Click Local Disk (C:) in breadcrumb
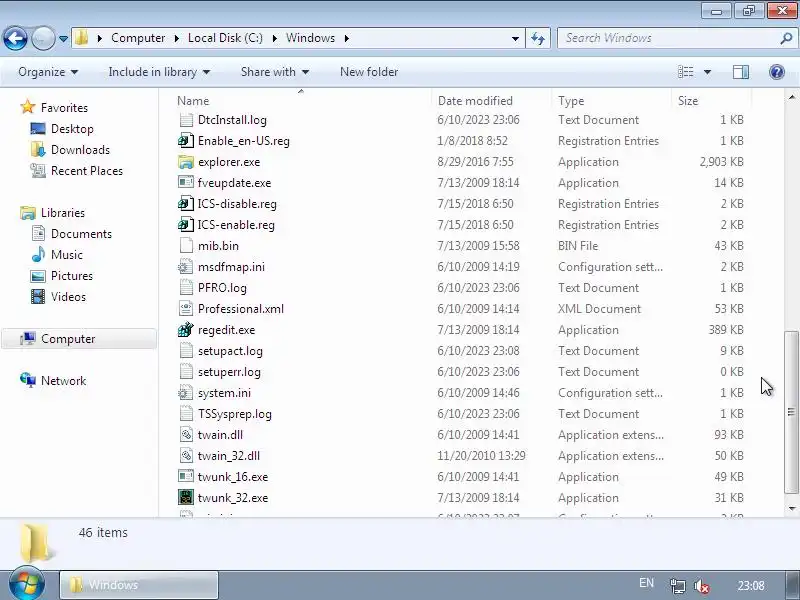This screenshot has height=600, width=800. [x=225, y=38]
